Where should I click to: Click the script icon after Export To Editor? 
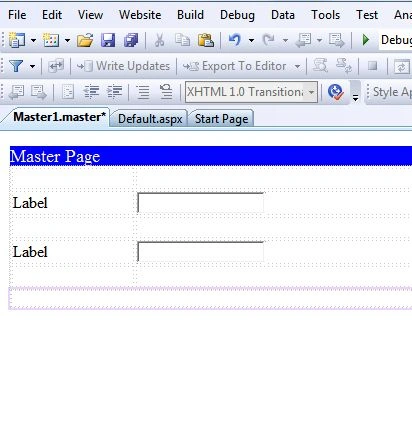(320, 66)
